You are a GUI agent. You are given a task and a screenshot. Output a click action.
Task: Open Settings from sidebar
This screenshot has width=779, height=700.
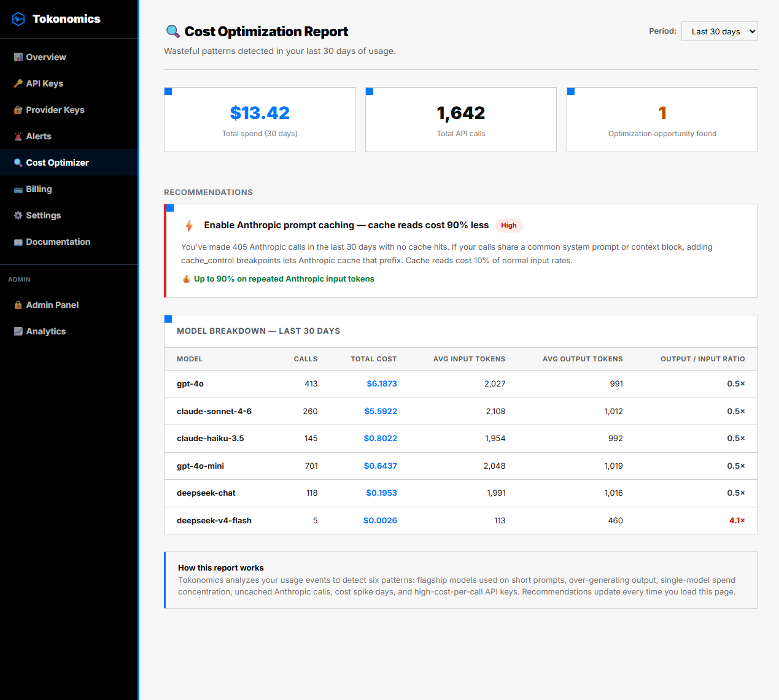tap(69, 215)
